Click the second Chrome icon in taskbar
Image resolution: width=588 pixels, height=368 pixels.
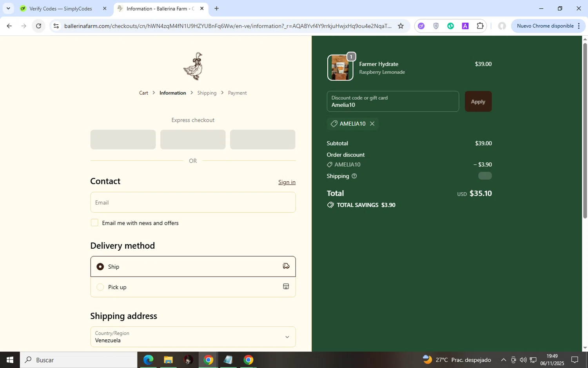248,360
